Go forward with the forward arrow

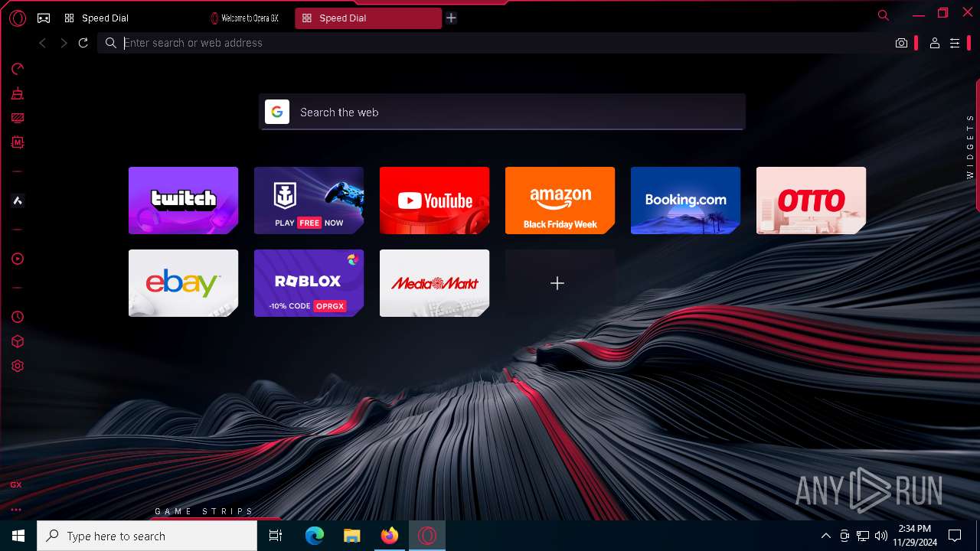coord(64,43)
